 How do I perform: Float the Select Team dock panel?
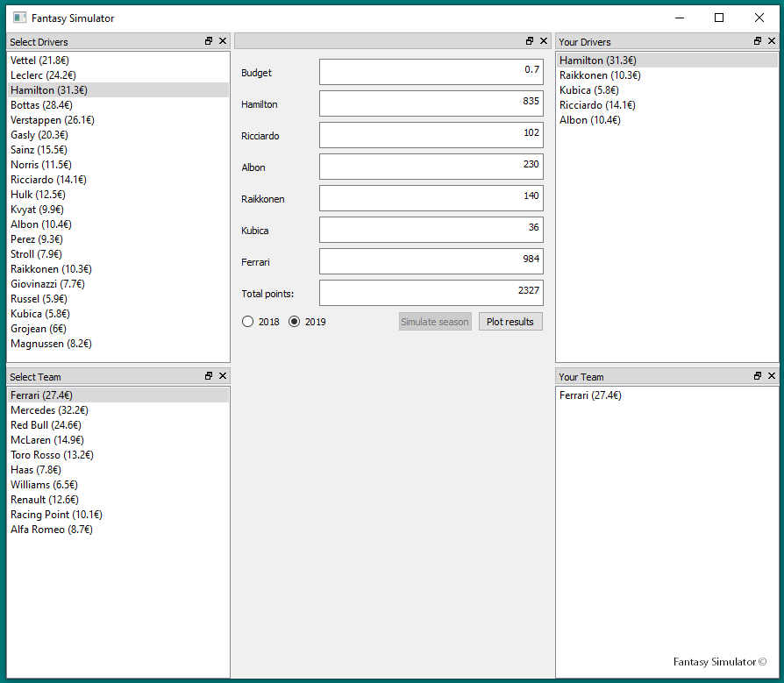pyautogui.click(x=209, y=376)
